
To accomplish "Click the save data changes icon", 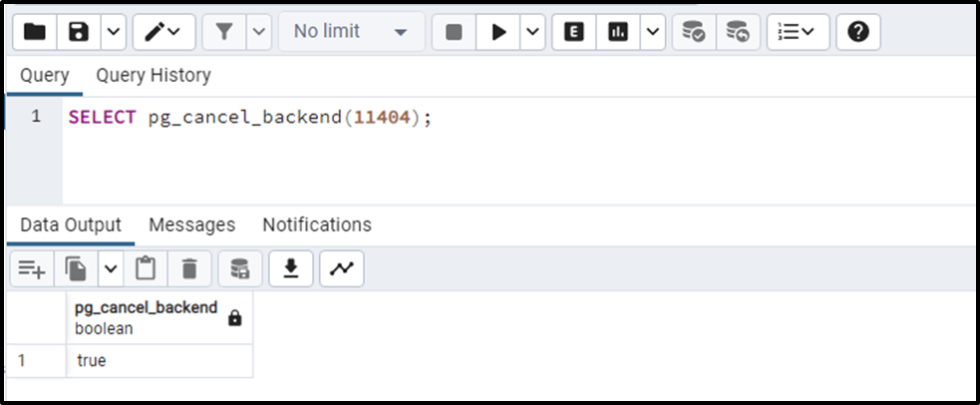I will tap(240, 269).
